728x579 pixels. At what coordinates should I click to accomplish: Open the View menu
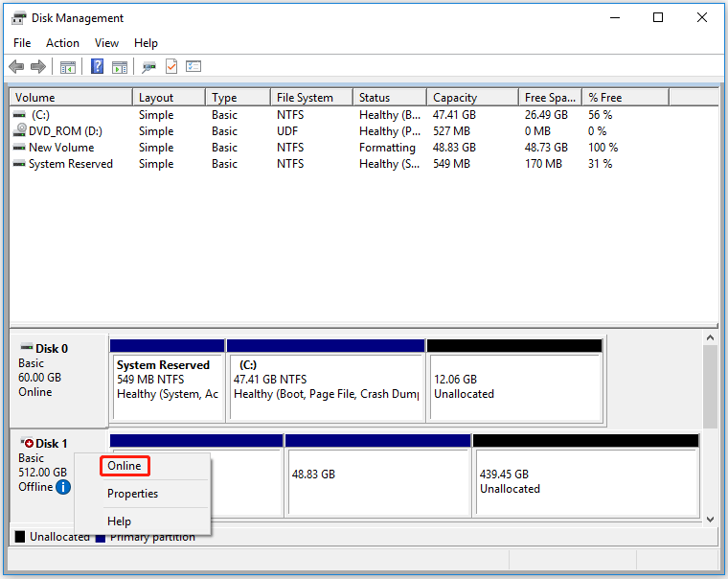point(107,43)
